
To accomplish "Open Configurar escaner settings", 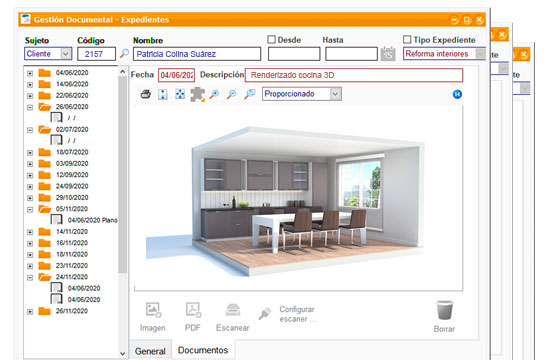I will (288, 314).
